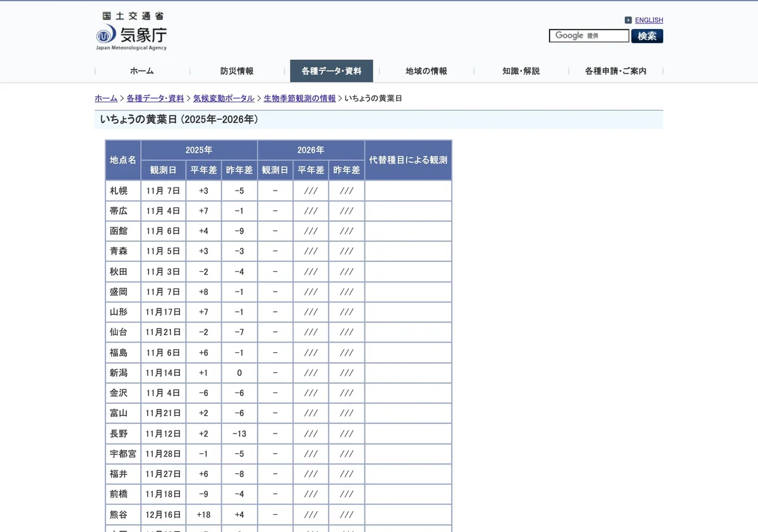The height and width of the screenshot is (532, 758).
Task: Select the 宇都宮 row name cell
Action: pos(123,454)
